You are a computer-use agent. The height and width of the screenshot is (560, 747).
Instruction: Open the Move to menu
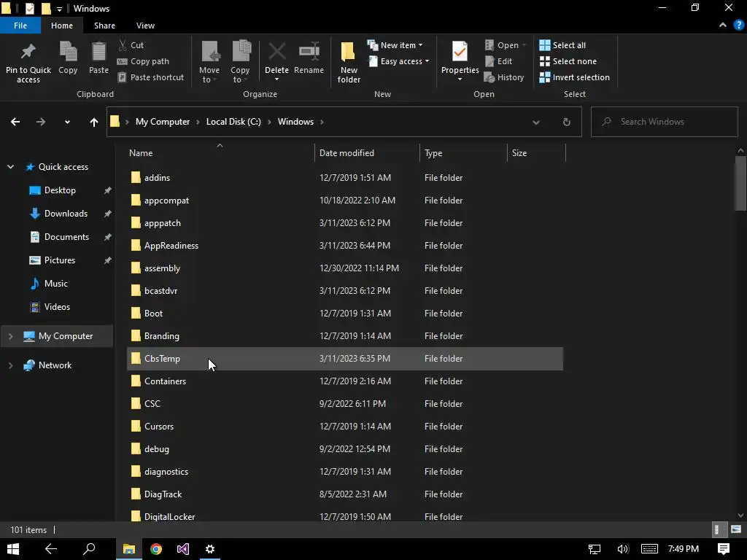pos(209,62)
